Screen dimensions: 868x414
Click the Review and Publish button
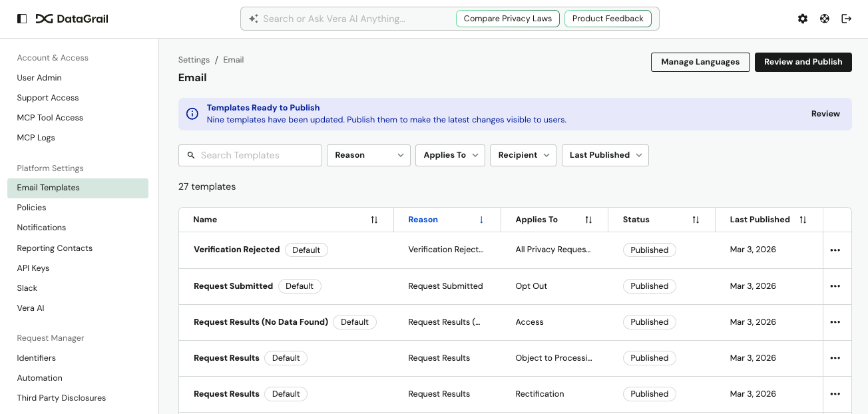coord(803,62)
